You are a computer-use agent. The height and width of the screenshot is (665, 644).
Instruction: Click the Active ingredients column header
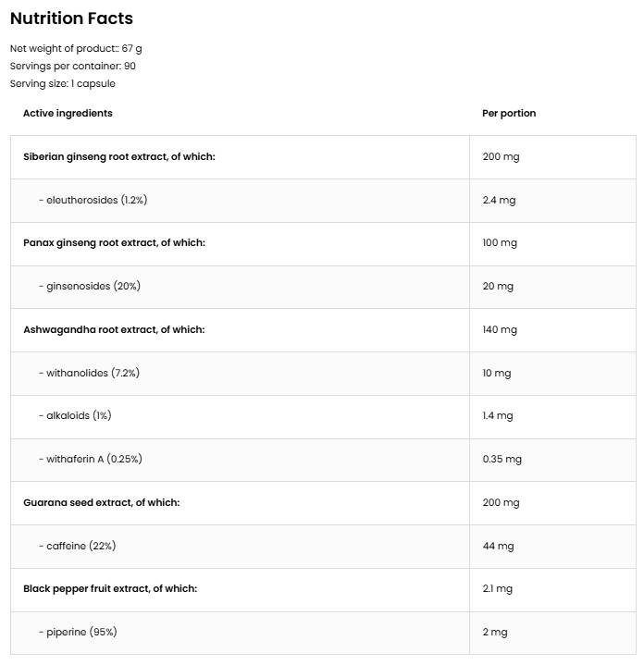click(68, 113)
